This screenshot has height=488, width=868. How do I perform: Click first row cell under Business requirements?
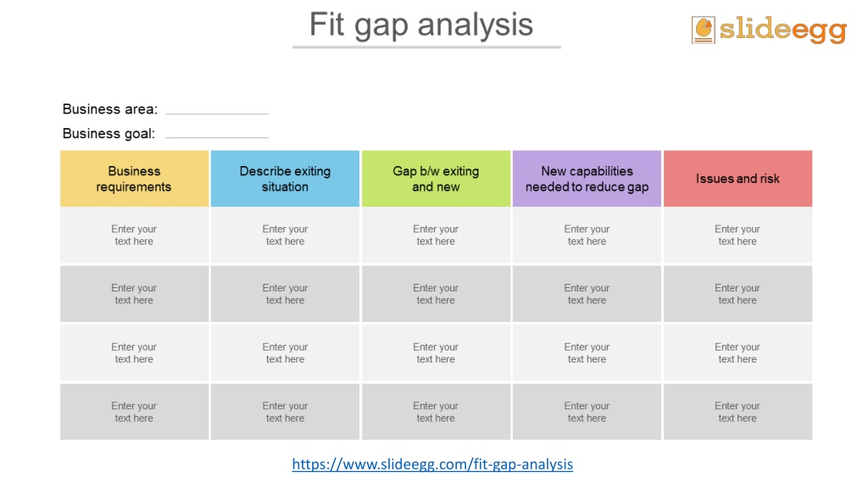tap(135, 236)
